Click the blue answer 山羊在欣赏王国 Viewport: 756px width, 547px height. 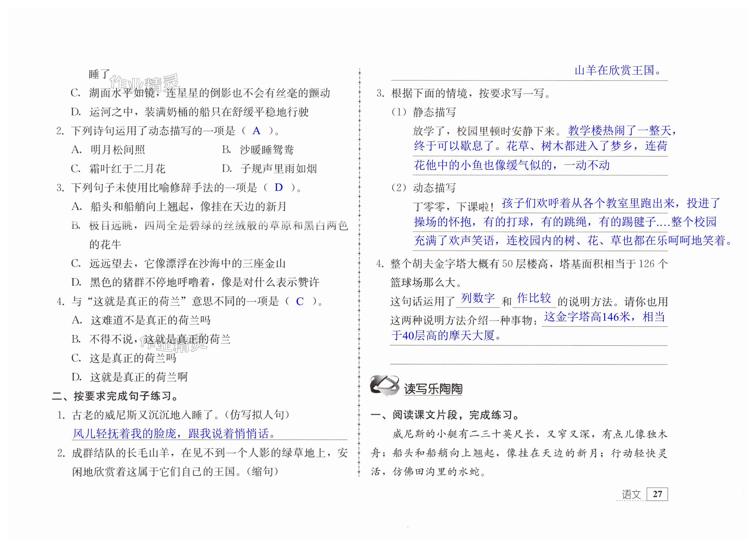point(618,71)
